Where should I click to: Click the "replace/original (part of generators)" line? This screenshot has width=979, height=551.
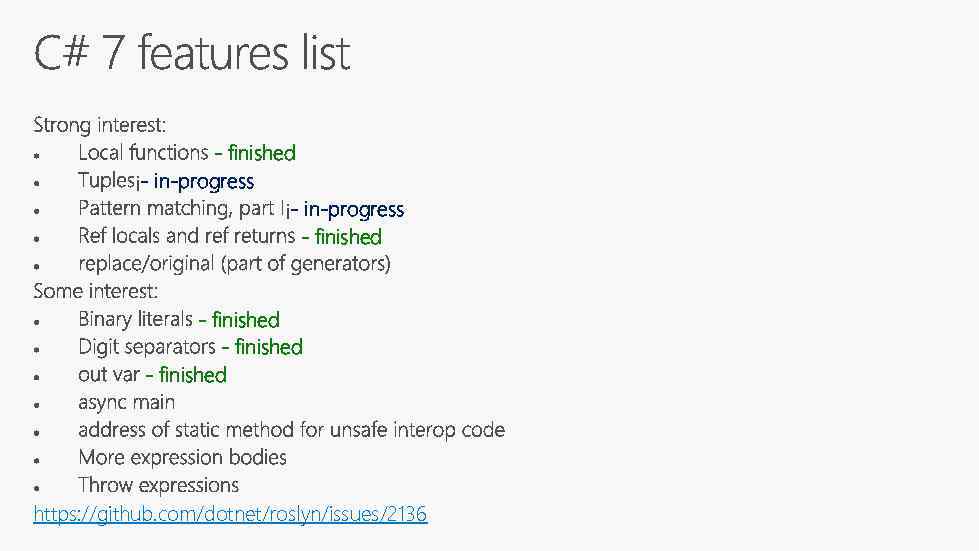[234, 264]
